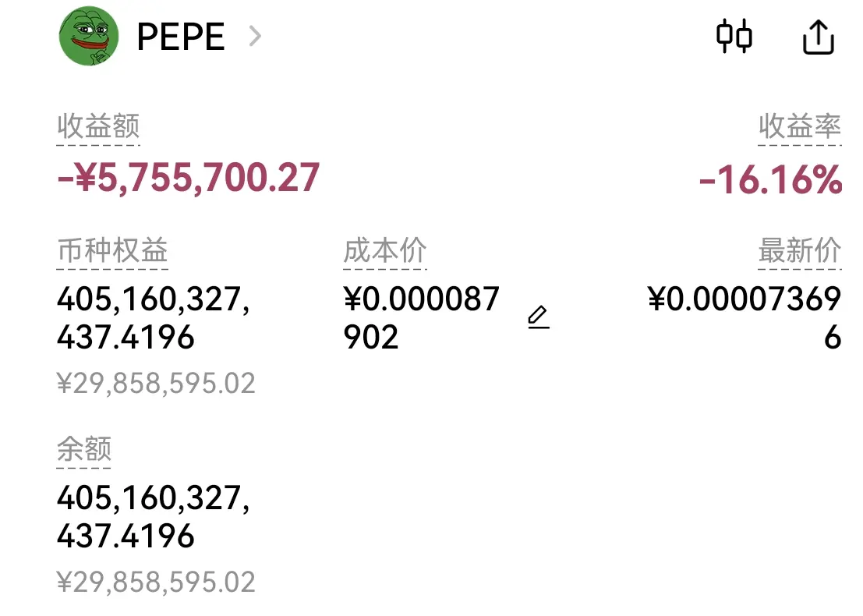Image resolution: width=863 pixels, height=616 pixels.
Task: Edit cost price with pencil icon
Action: point(538,317)
